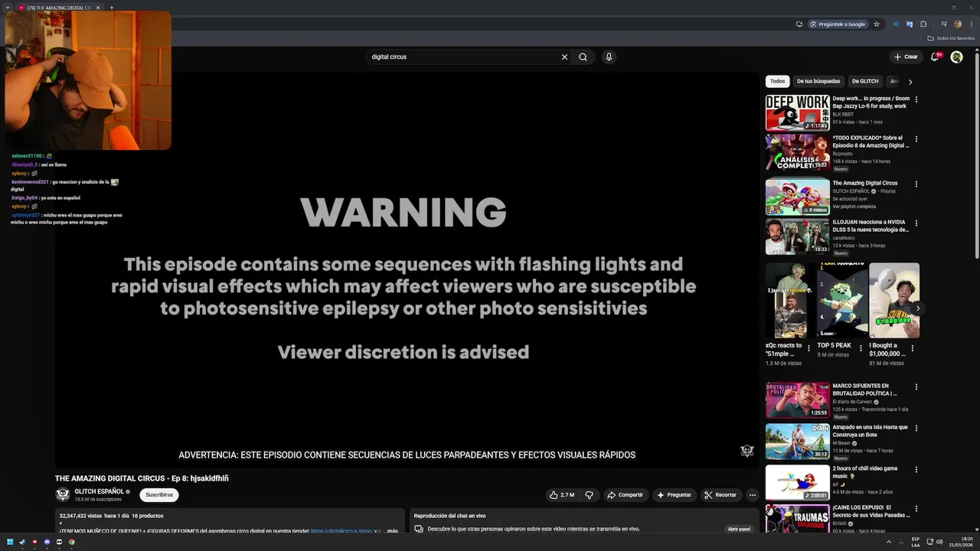
Task: Open 'TOP 5 PEAK' Short
Action: click(842, 301)
